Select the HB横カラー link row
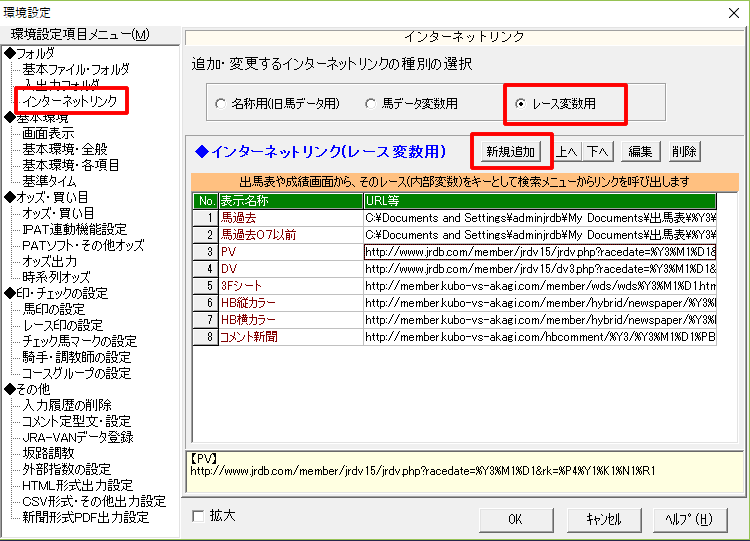 pyautogui.click(x=454, y=320)
